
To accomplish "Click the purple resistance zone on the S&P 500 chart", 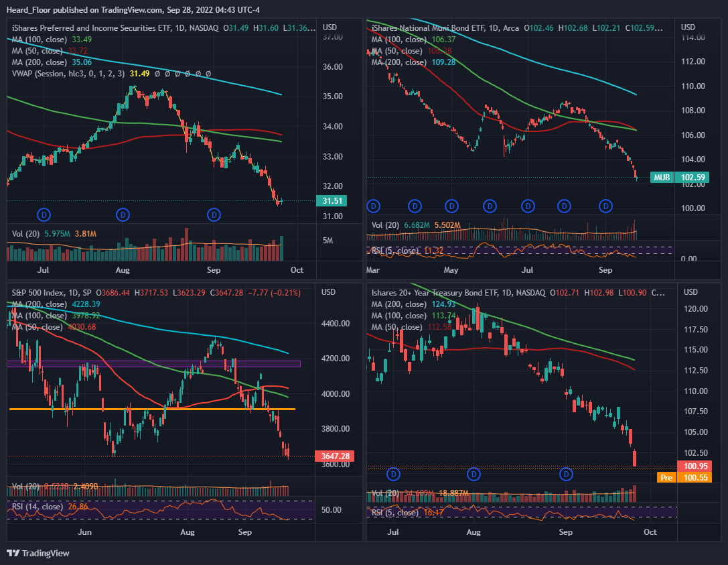I will tap(153, 364).
